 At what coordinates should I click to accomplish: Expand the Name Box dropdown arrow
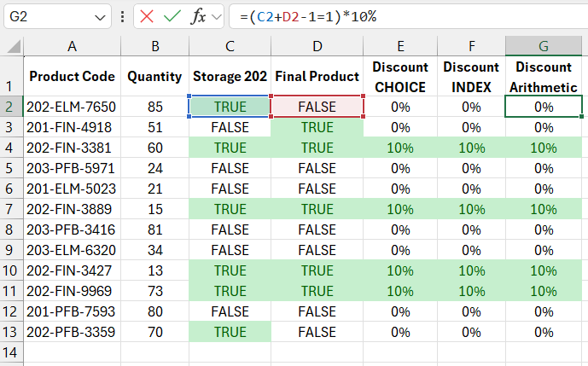click(x=100, y=17)
